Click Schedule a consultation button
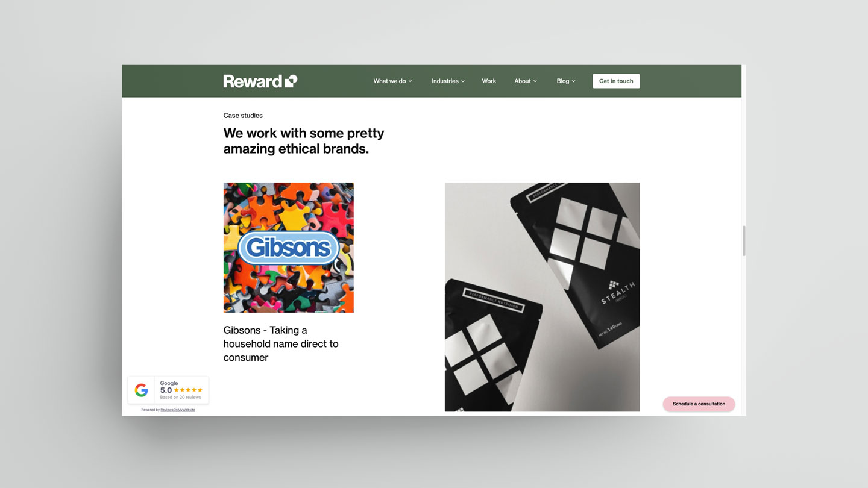This screenshot has width=868, height=488. coord(699,404)
